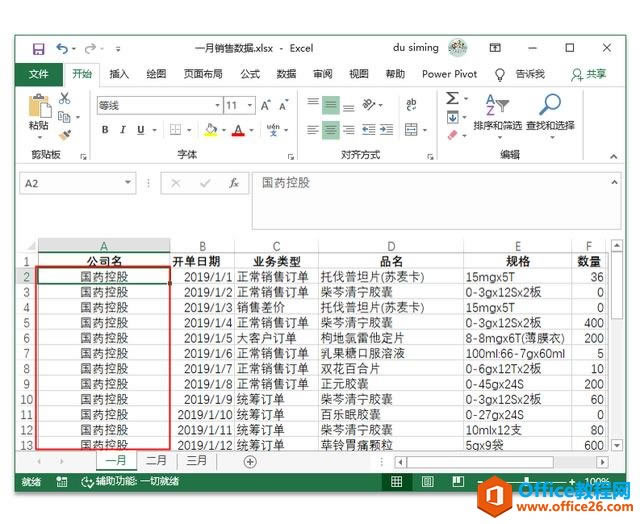
Task: Toggle middle vertical alignment
Action: (x=331, y=105)
